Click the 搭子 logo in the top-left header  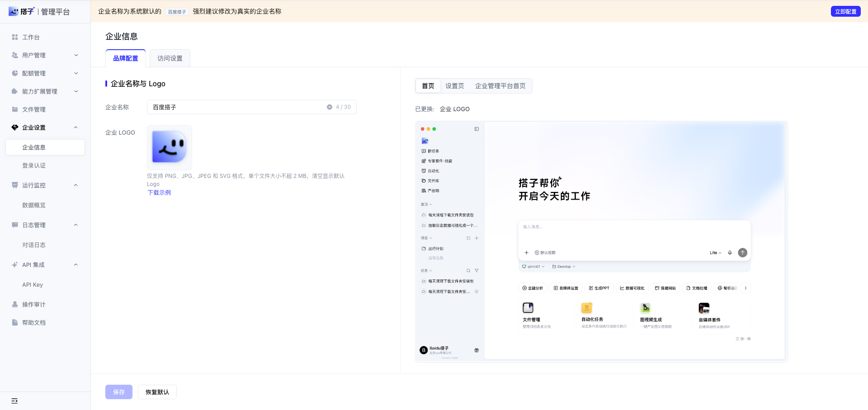click(x=22, y=11)
